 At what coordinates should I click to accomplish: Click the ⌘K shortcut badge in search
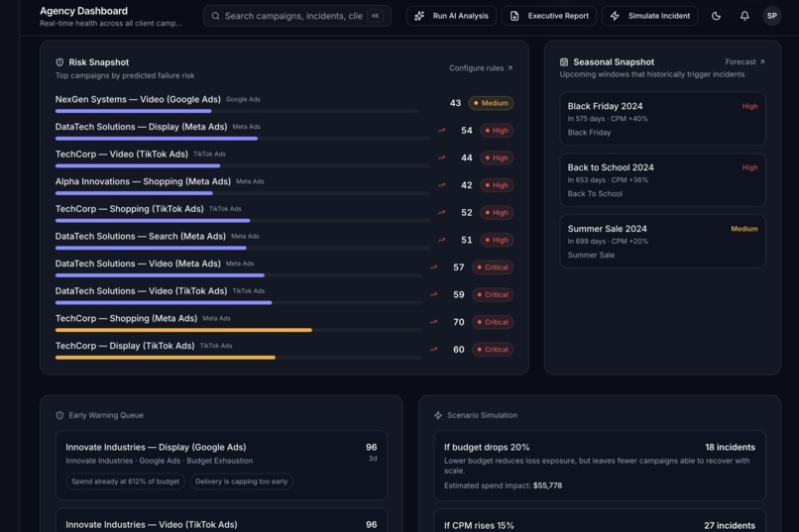pyautogui.click(x=375, y=16)
